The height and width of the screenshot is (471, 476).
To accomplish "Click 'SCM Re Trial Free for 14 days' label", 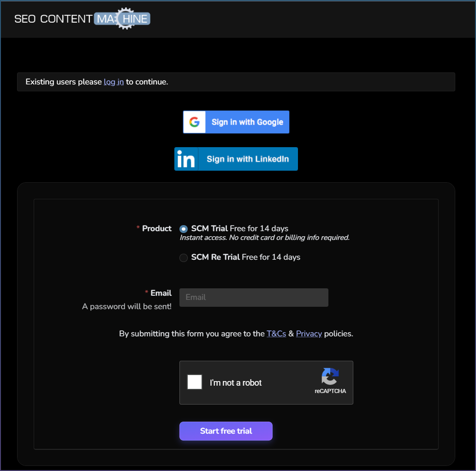I will tap(245, 257).
